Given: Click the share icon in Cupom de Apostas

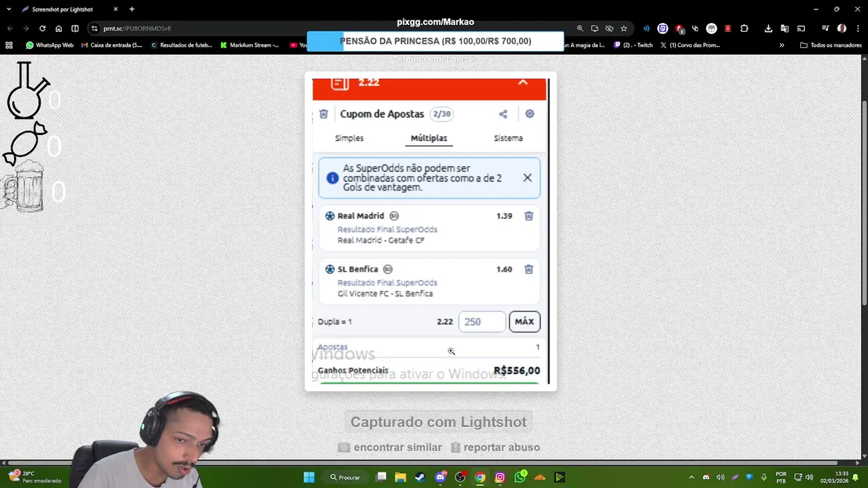Looking at the screenshot, I should tap(503, 114).
